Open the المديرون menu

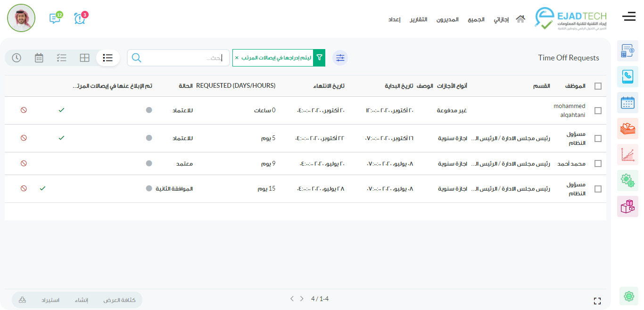[x=447, y=19]
